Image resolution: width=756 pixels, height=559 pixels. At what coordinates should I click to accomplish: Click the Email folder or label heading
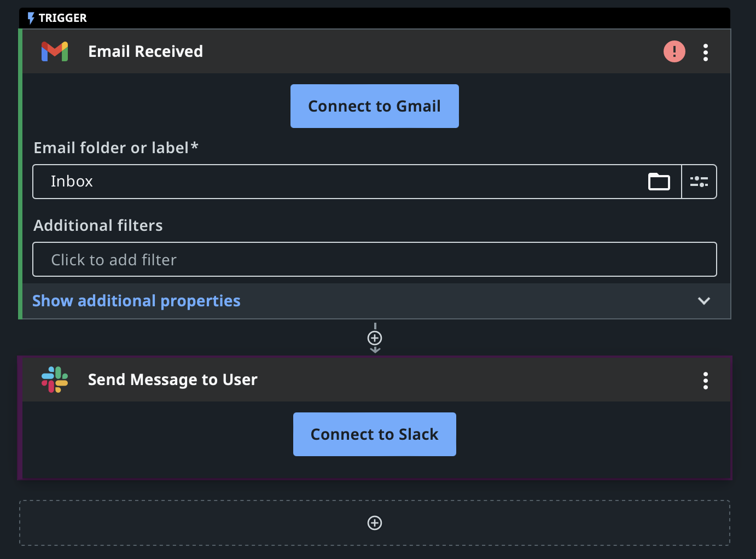click(x=116, y=148)
